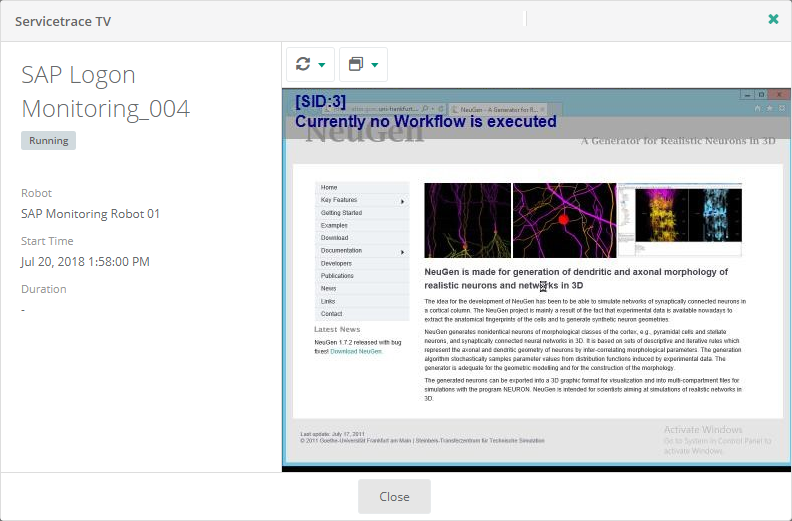Click the browser settings gear icon
The image size is (792, 521).
(x=782, y=108)
